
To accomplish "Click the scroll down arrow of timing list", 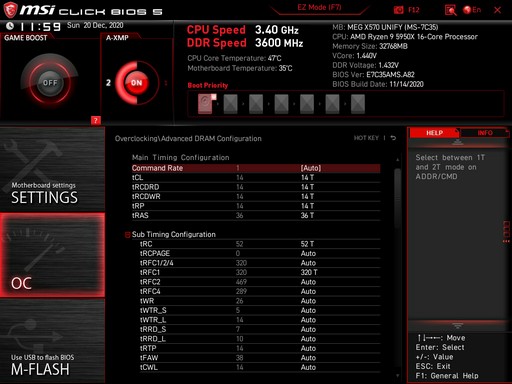I will [397, 376].
